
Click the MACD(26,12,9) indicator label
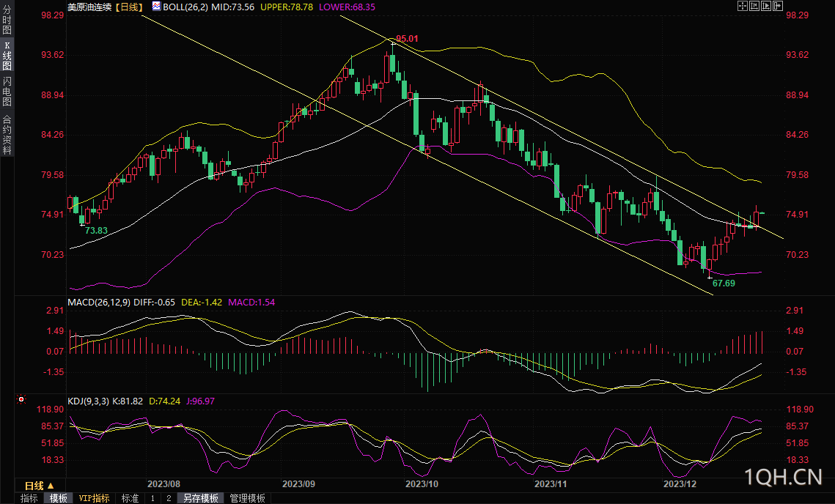[99, 303]
